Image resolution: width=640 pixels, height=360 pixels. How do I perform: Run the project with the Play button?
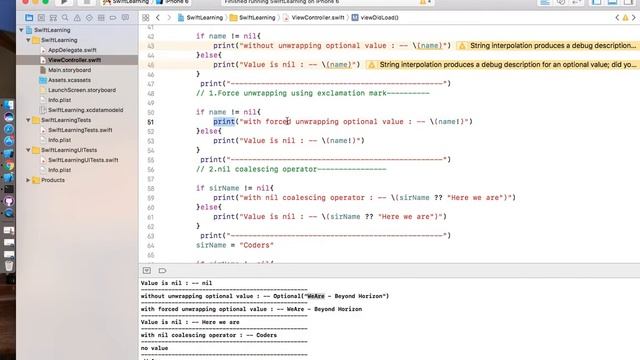point(64,2)
